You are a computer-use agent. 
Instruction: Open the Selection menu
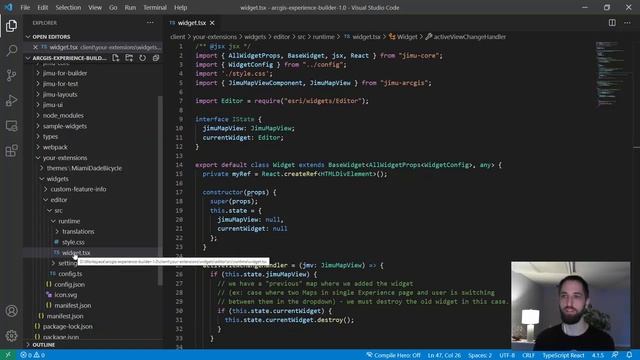click(68, 7)
